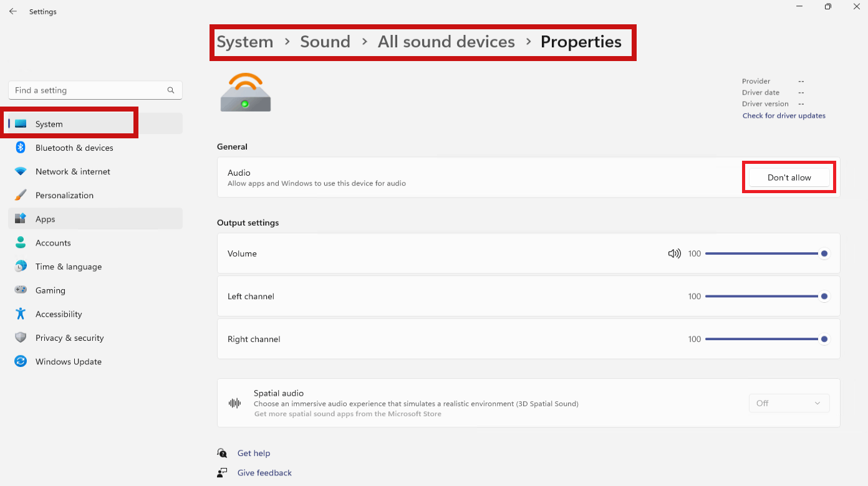Click the Driver version label
This screenshot has width=868, height=486.
[765, 103]
